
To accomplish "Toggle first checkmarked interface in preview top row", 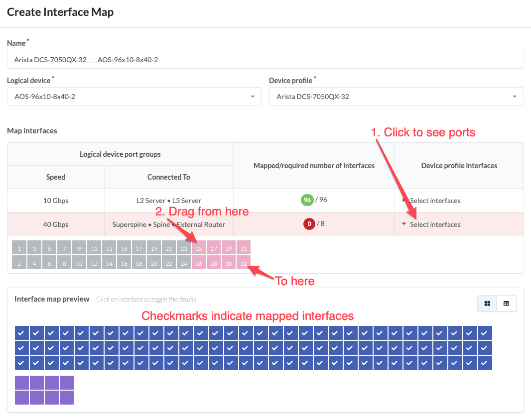I will (22, 333).
